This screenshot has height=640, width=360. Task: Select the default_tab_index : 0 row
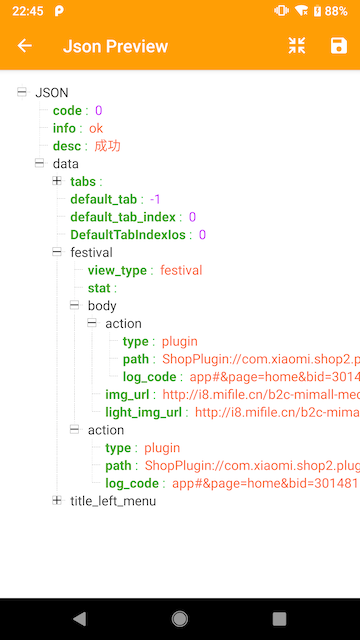click(133, 217)
